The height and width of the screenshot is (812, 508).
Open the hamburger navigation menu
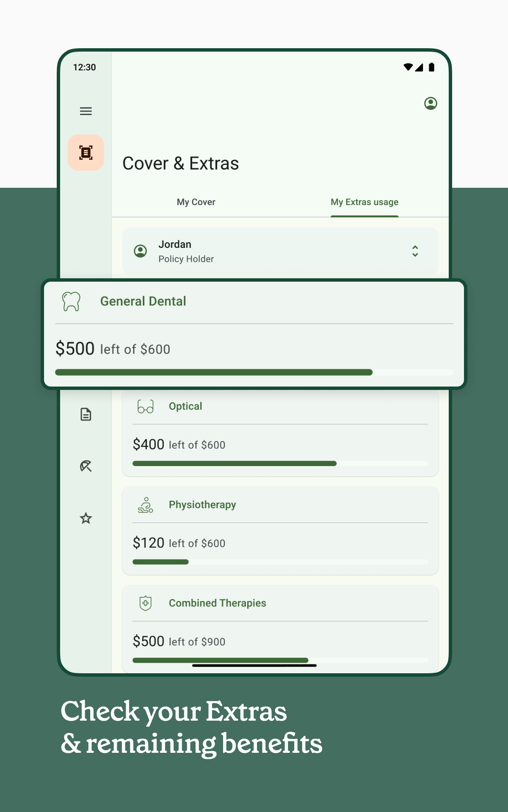(x=86, y=111)
